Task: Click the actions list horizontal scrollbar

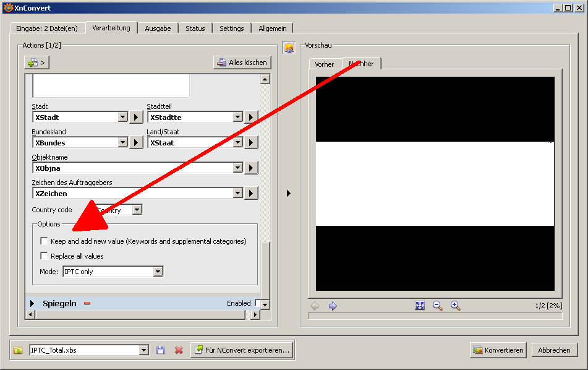Action: tap(140, 314)
